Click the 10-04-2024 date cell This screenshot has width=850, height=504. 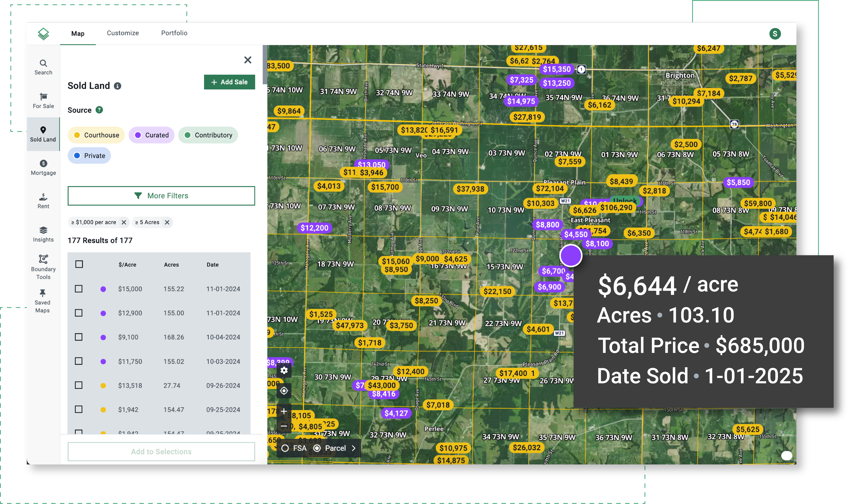click(x=223, y=337)
